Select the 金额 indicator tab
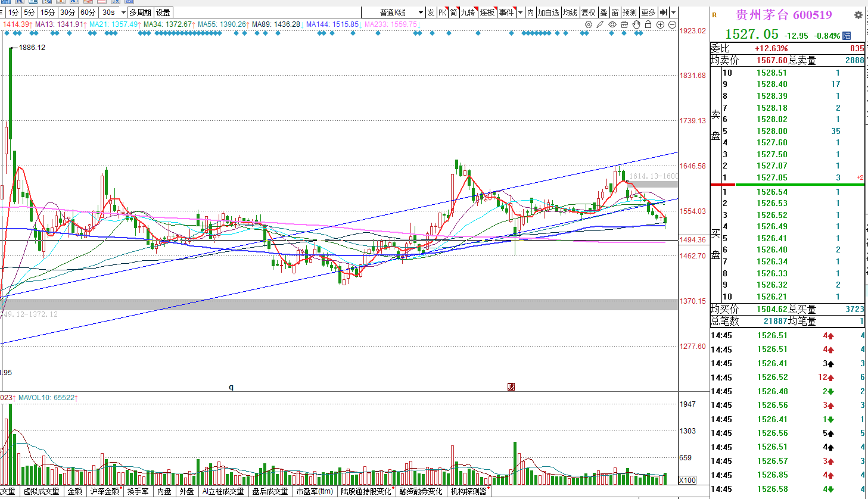Image resolution: width=868 pixels, height=499 pixels. 75,491
